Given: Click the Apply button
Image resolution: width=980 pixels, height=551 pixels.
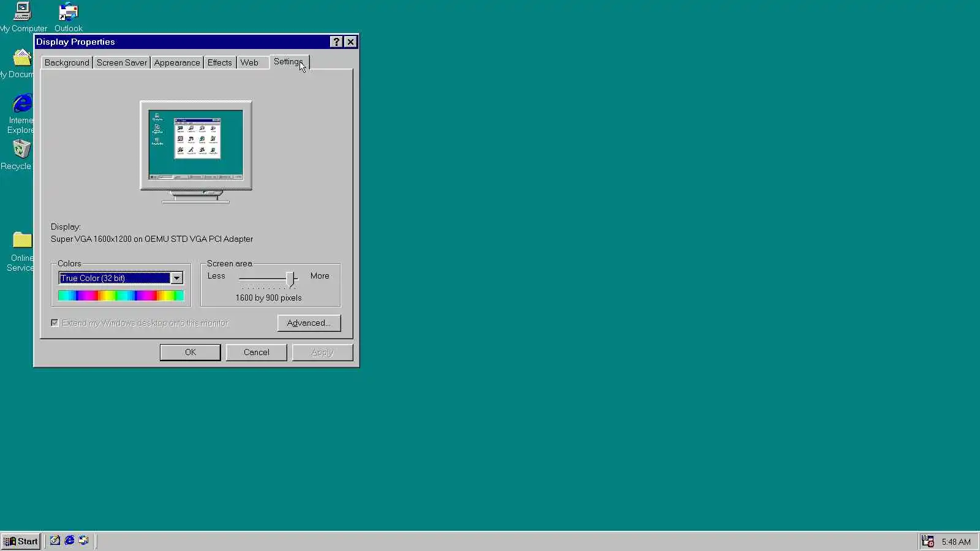Looking at the screenshot, I should 322,353.
